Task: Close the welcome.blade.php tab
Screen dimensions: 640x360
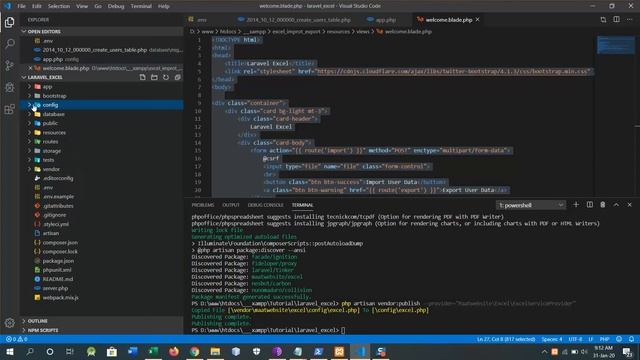Action: pyautogui.click(x=477, y=20)
